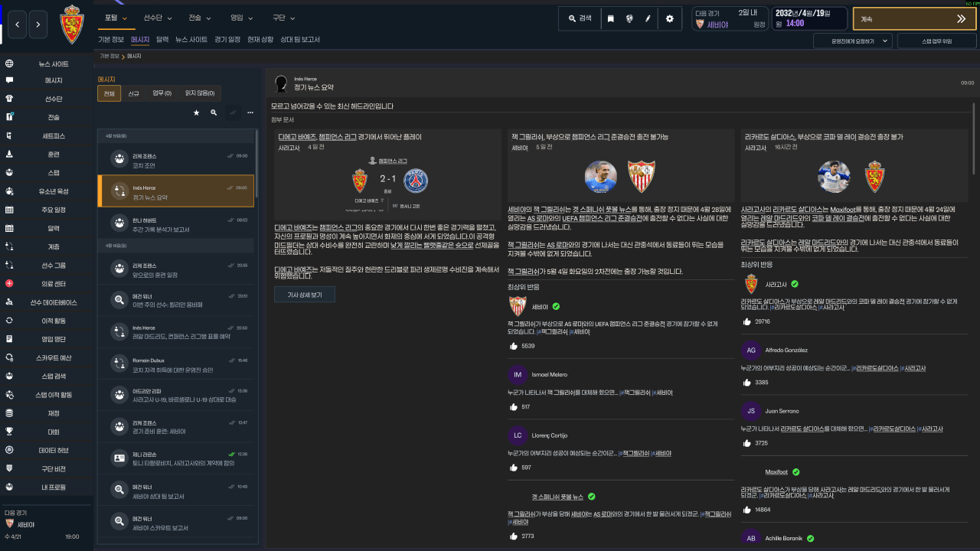
Task: Switch to the 경기 일정 tab
Action: 227,39
